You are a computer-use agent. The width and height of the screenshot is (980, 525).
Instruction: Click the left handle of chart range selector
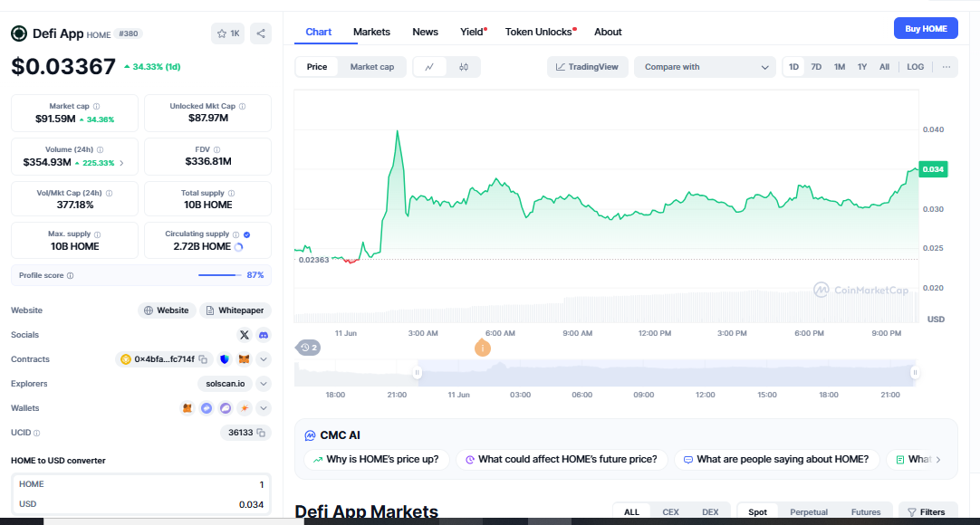417,373
